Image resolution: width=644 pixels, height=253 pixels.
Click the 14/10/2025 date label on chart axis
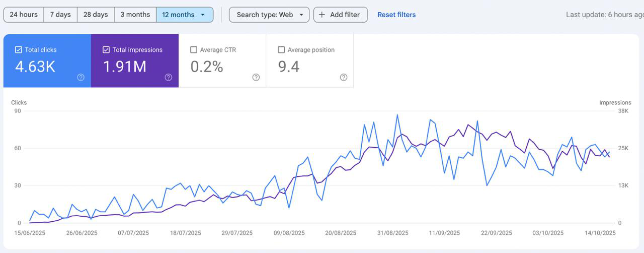[x=600, y=233]
